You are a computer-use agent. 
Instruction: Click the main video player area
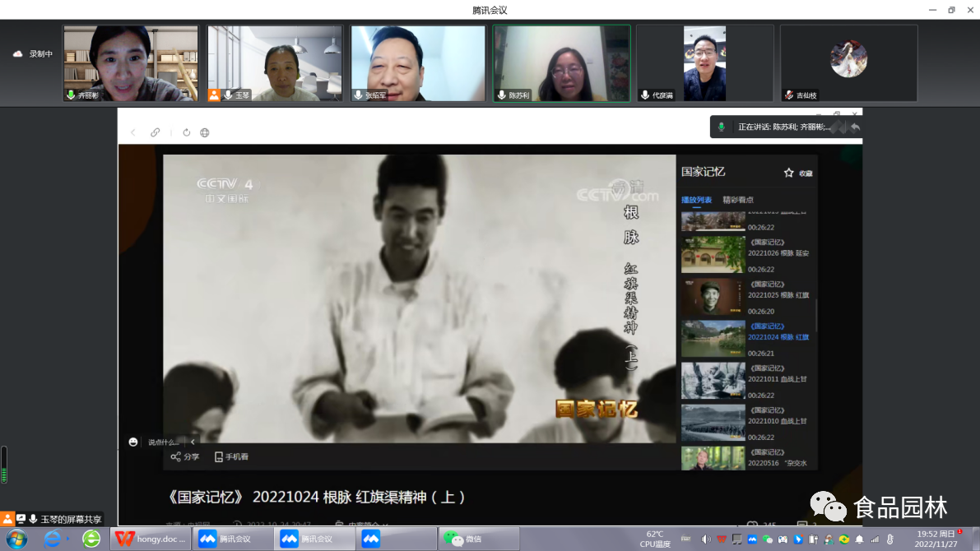[420, 299]
